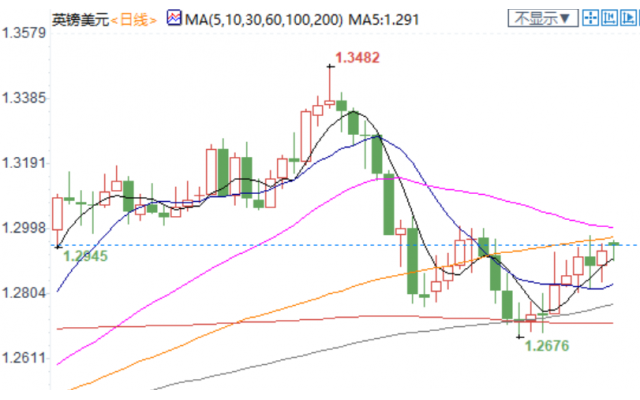Click the 1.3579 axis price

(x=24, y=33)
